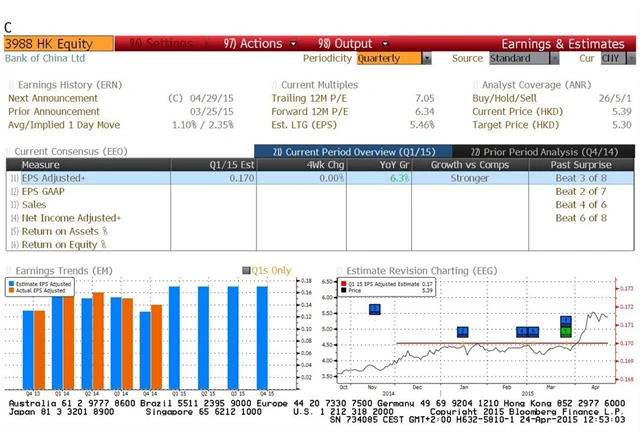Click the Actual EPS Adjusted orange legend swatch
The image size is (640, 432).
point(11,290)
